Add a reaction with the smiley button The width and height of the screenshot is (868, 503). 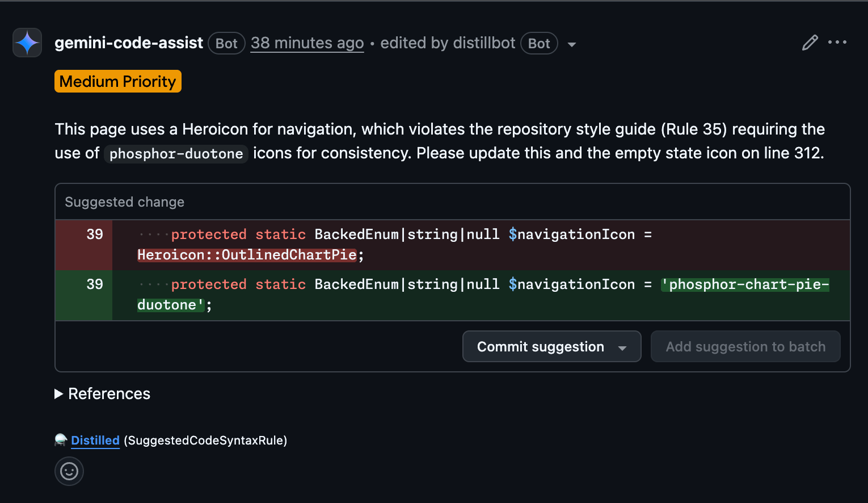tap(69, 471)
